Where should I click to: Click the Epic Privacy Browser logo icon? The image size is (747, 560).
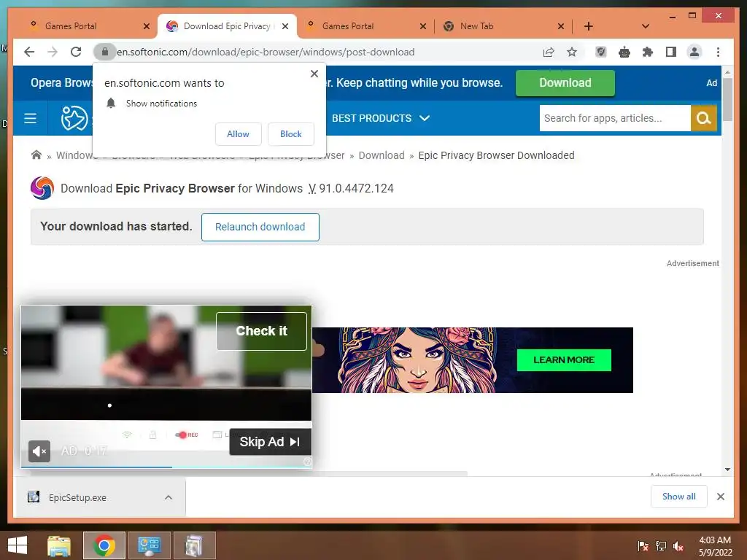(42, 188)
